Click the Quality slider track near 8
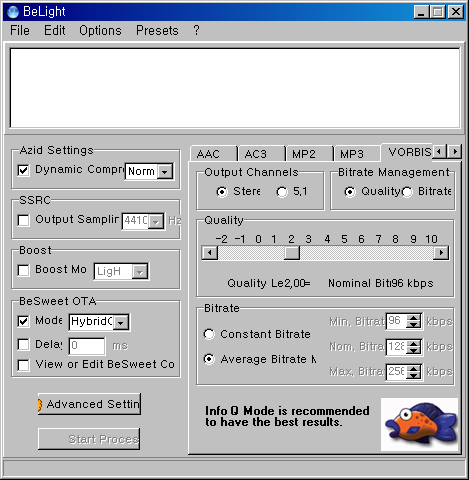 click(395, 253)
